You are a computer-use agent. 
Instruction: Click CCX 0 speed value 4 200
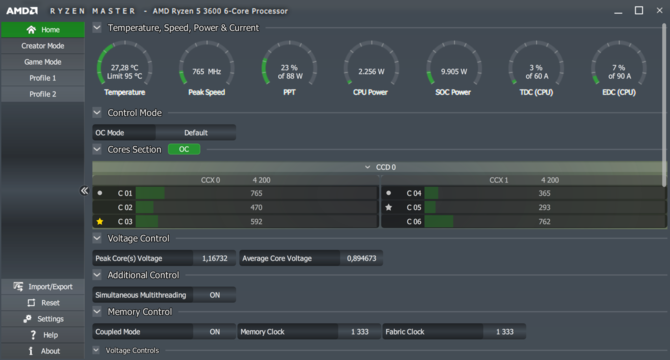click(x=262, y=180)
